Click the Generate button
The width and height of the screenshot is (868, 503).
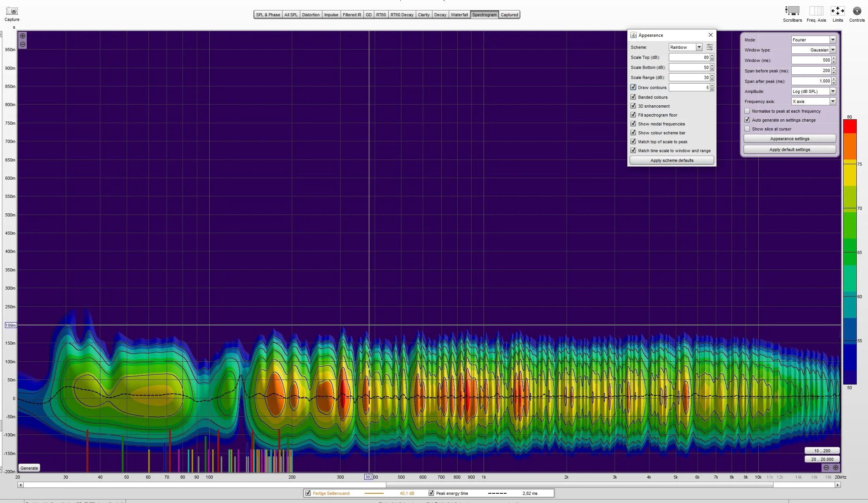point(29,468)
